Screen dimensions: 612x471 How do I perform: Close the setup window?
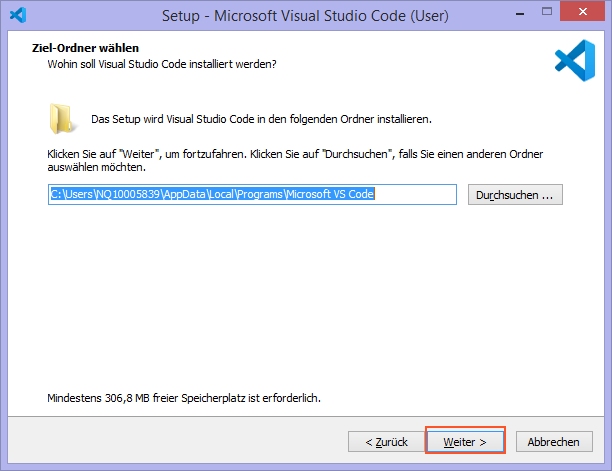[583, 12]
